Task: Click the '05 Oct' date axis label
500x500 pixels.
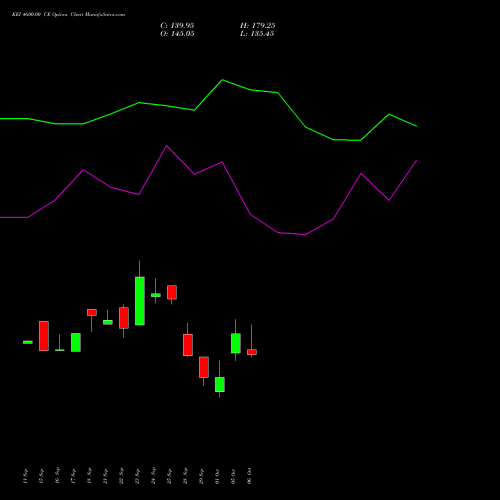Action: 234,476
